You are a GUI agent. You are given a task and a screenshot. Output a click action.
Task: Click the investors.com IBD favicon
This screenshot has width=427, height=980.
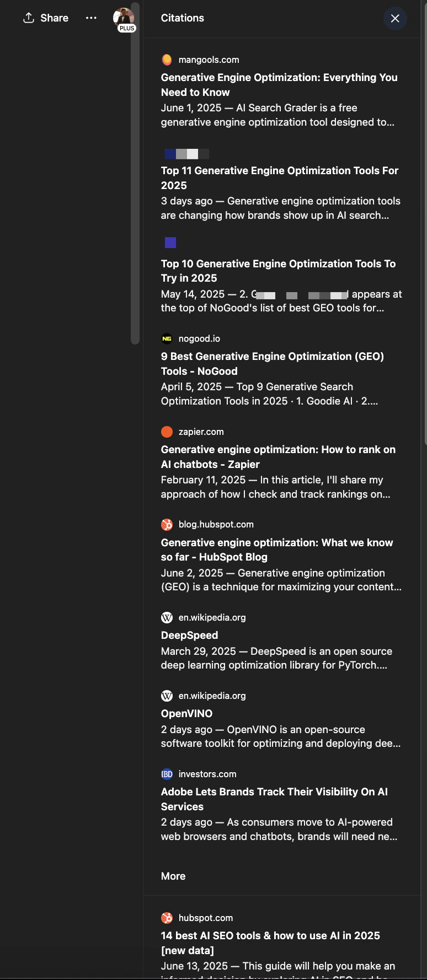(167, 774)
